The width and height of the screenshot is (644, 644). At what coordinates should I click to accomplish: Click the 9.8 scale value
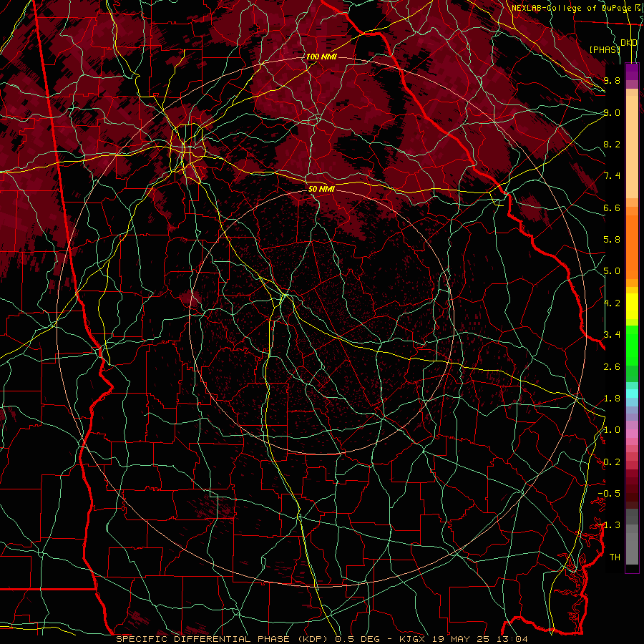tap(612, 80)
